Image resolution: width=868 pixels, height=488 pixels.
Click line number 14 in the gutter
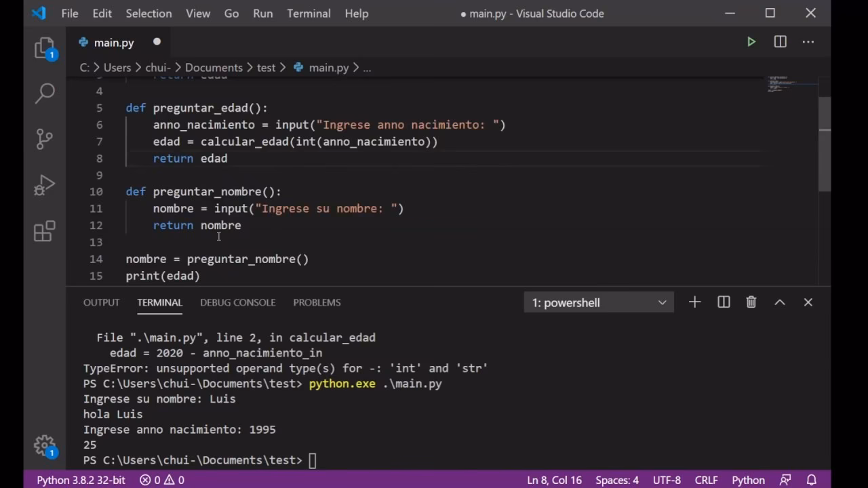click(96, 259)
